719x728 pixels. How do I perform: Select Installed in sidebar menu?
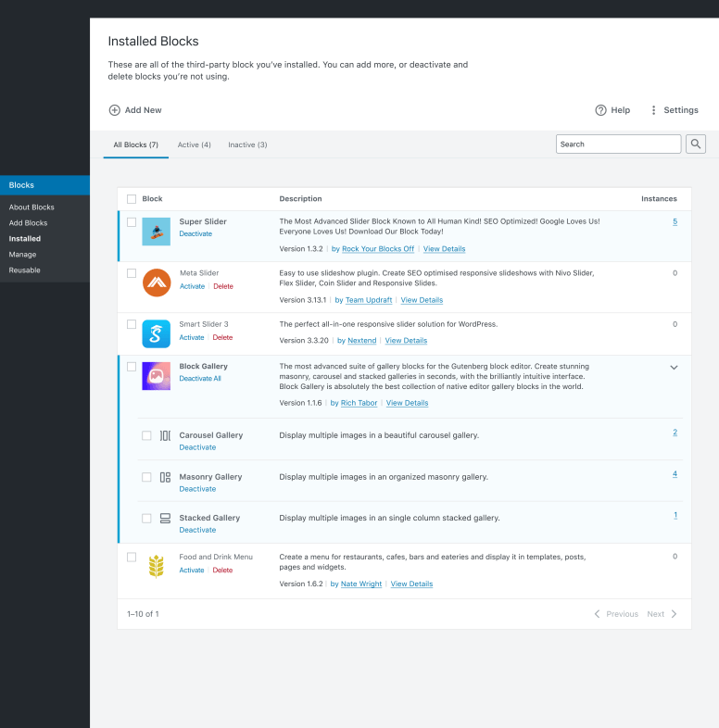click(x=25, y=239)
